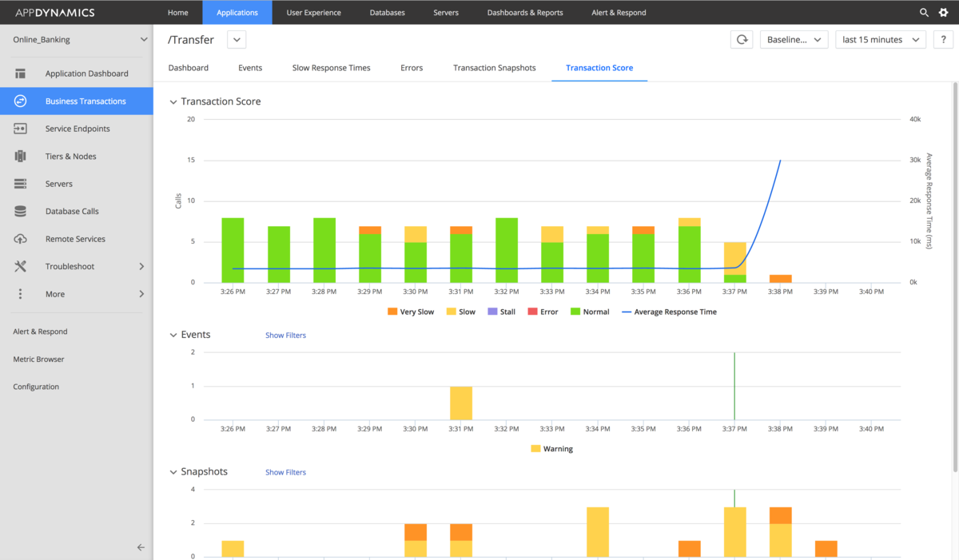
Task: Click the /Transfer page title
Action: (191, 40)
